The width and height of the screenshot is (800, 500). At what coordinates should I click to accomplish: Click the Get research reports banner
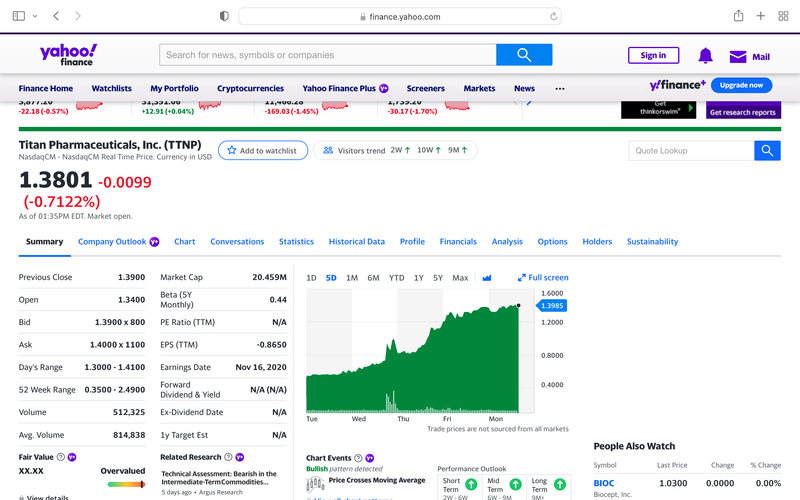click(x=743, y=110)
